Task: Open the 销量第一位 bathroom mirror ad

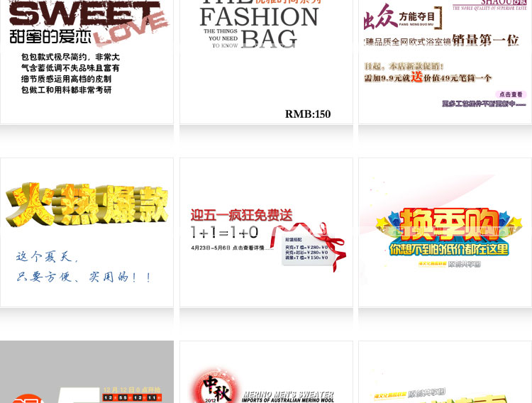Action: tap(445, 62)
